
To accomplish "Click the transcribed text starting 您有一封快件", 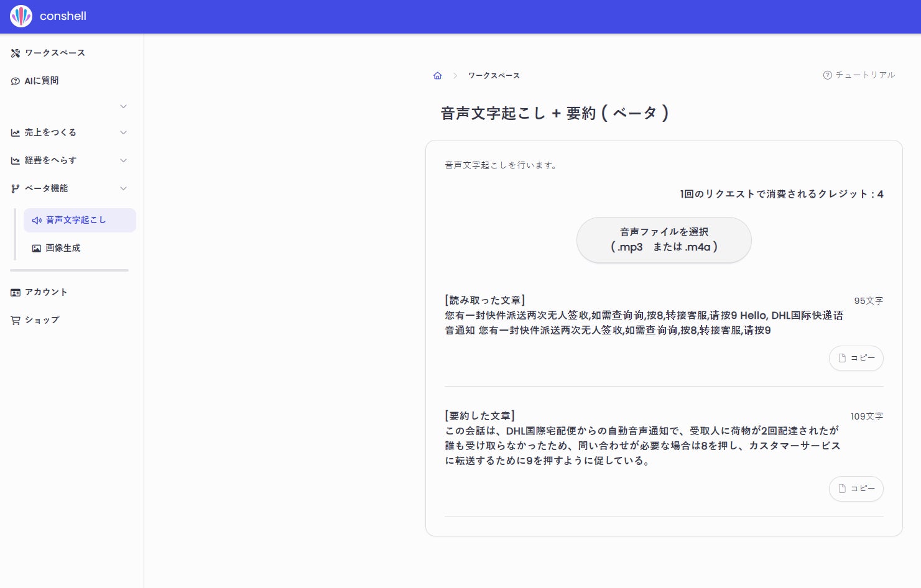I will coord(644,323).
